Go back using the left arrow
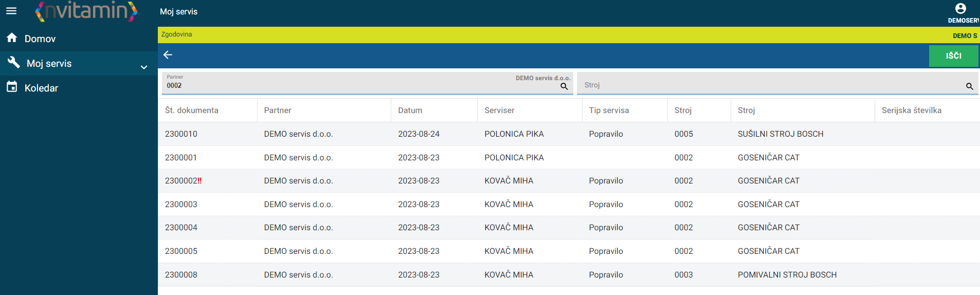 [x=168, y=54]
